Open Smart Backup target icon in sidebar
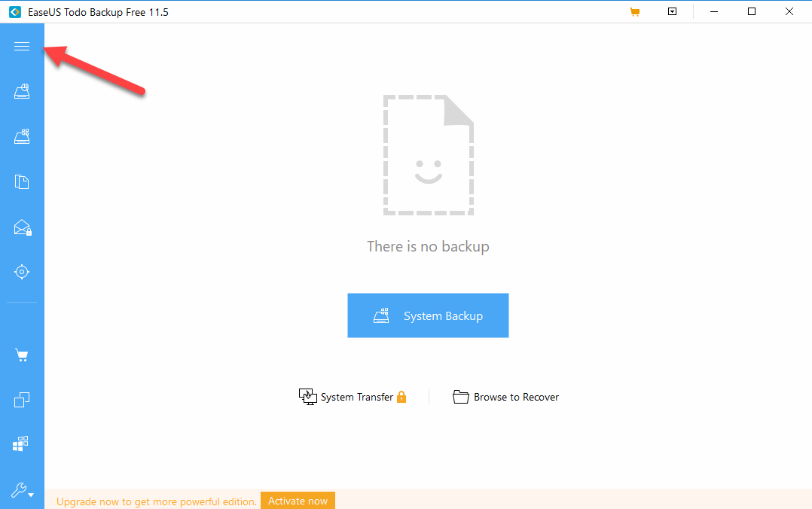The width and height of the screenshot is (812, 509). 22,272
